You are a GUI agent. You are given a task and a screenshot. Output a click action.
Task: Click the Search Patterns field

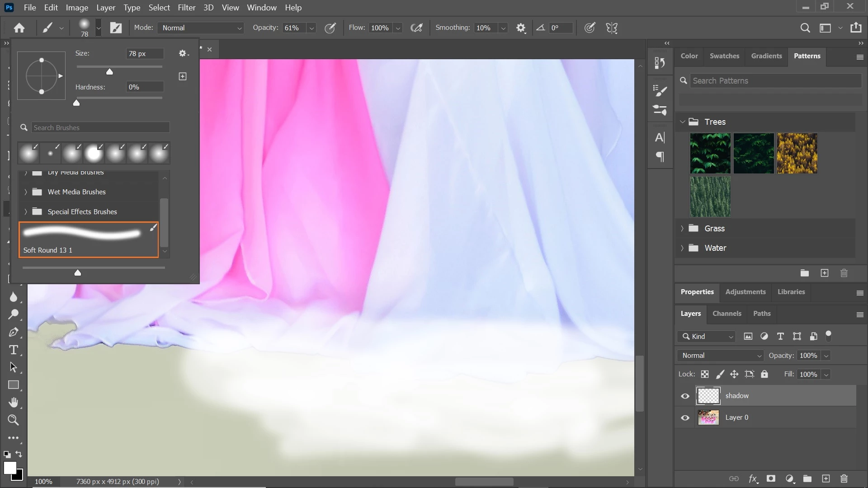pos(775,81)
